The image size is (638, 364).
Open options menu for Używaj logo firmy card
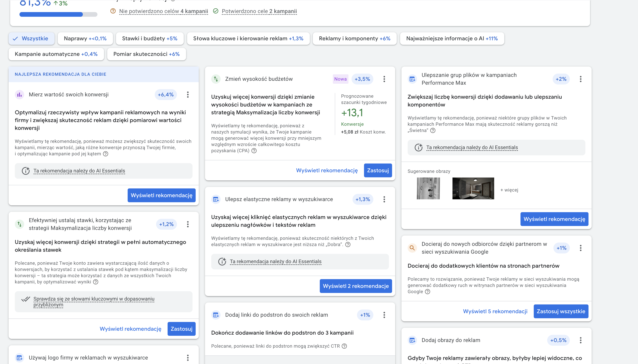coord(188,358)
